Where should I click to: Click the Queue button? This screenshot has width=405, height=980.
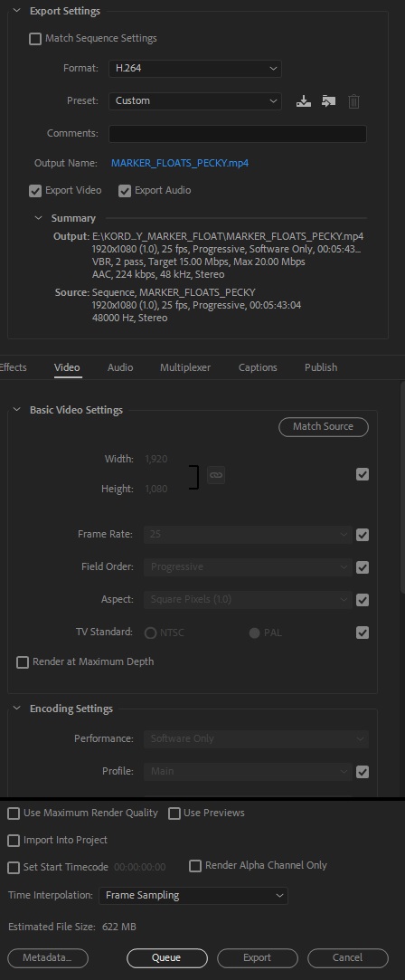pyautogui.click(x=166, y=957)
